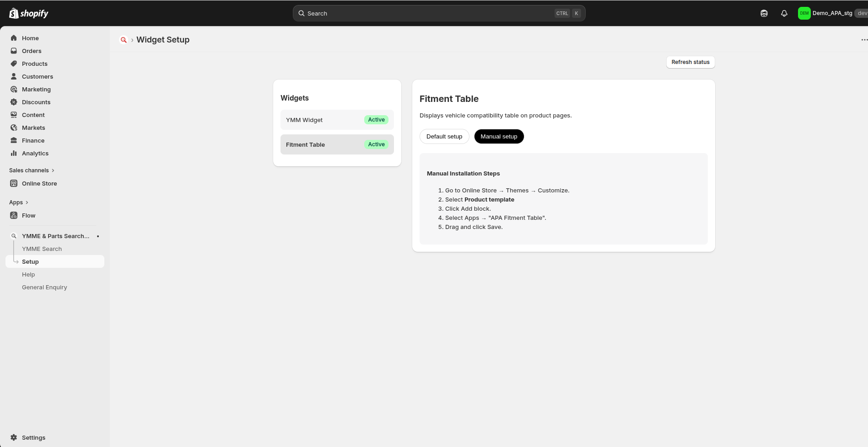Select the Fitment Table widget row
Screen dimensions: 868x447
(x=337, y=144)
